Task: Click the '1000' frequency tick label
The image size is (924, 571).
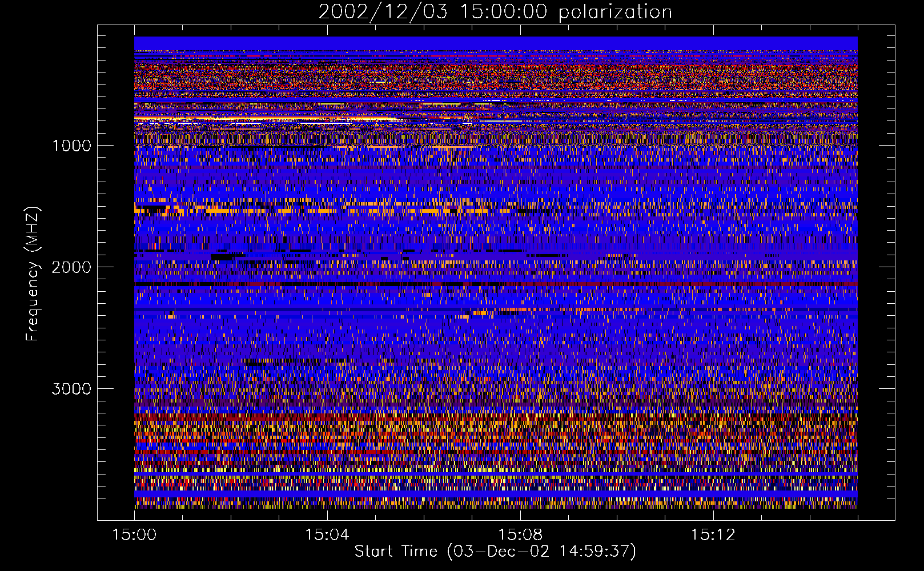Action: [71, 146]
